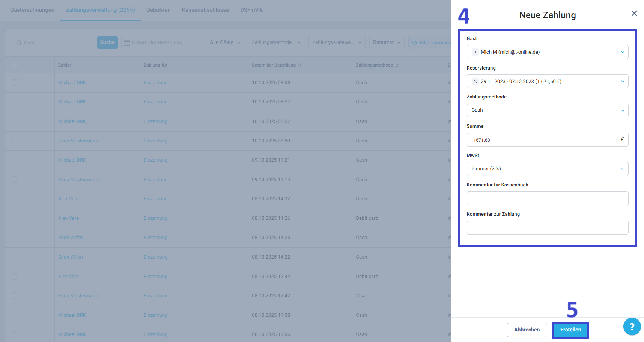Viewport: 644px width, 342px height.
Task: Click the Abbrechen button
Action: tap(527, 330)
